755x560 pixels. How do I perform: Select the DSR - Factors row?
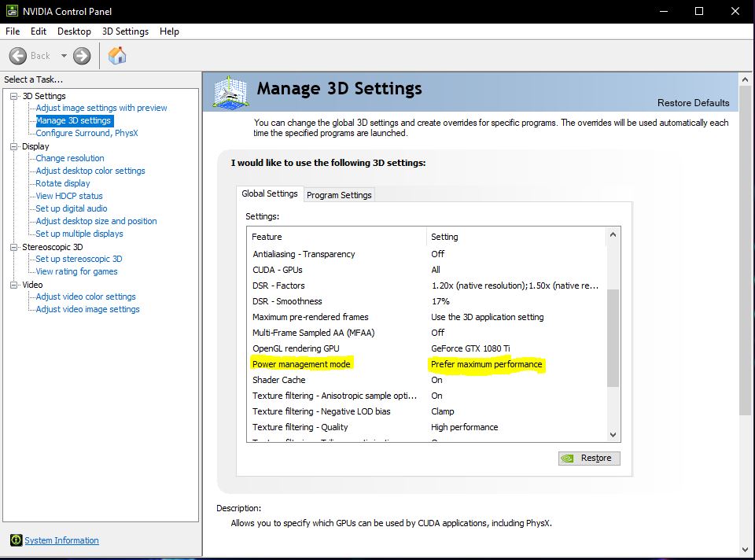click(426, 286)
